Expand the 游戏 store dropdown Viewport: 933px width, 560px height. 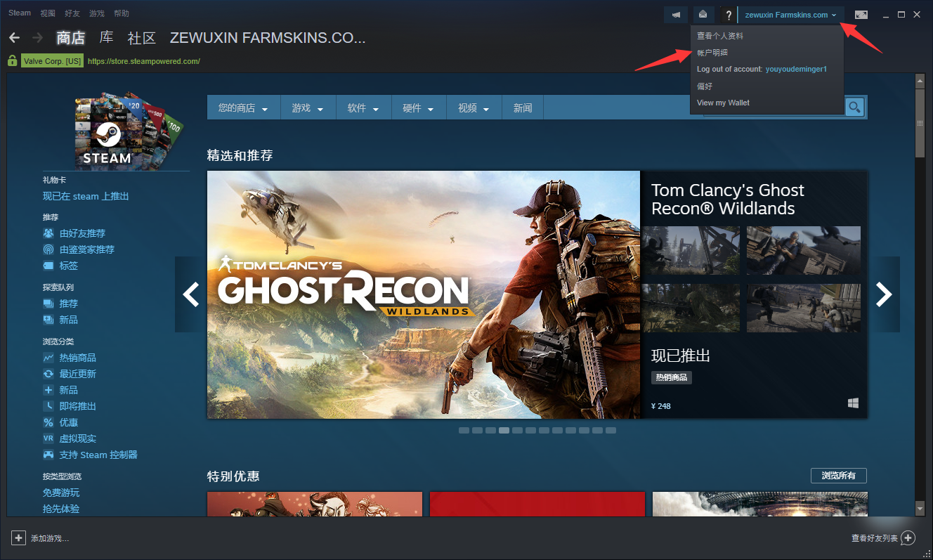(x=308, y=108)
